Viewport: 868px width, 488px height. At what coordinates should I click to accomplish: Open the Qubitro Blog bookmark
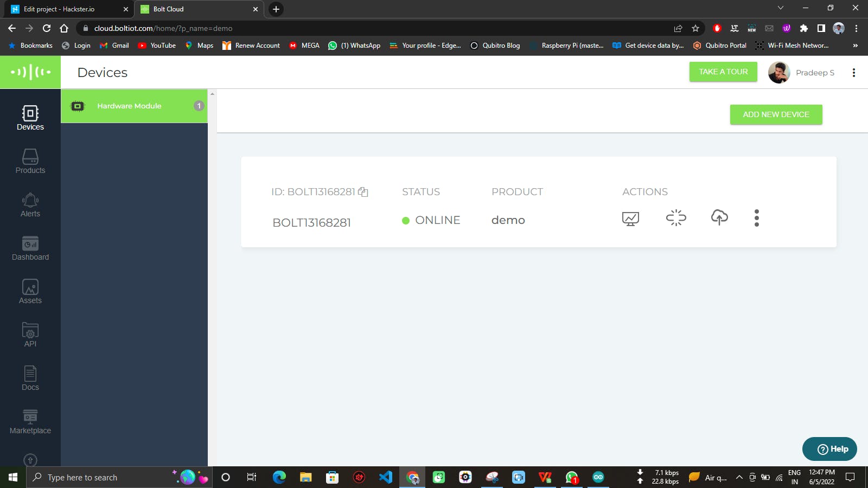(495, 46)
